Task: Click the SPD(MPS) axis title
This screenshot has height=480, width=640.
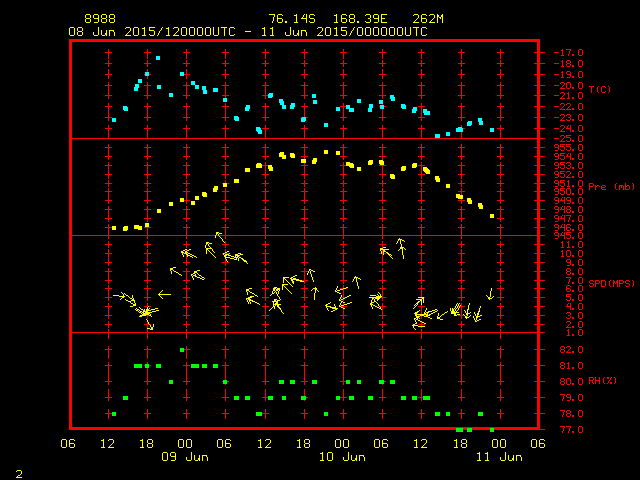Action: point(611,283)
